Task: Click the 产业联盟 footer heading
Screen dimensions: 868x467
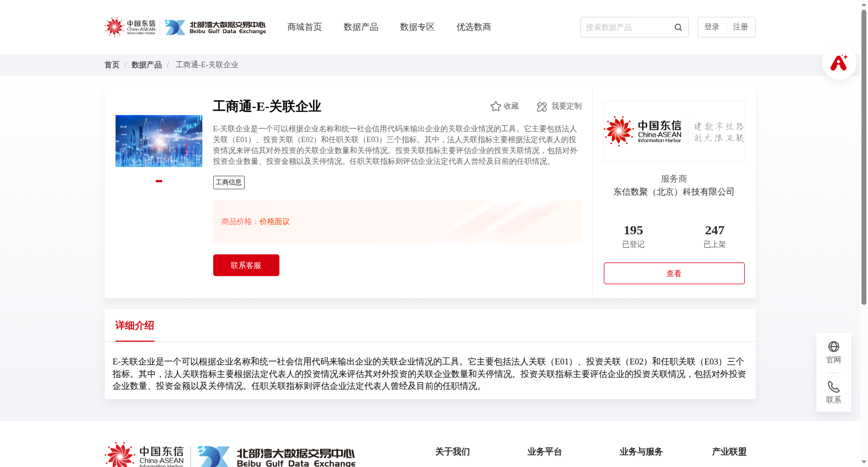Action: pyautogui.click(x=729, y=452)
